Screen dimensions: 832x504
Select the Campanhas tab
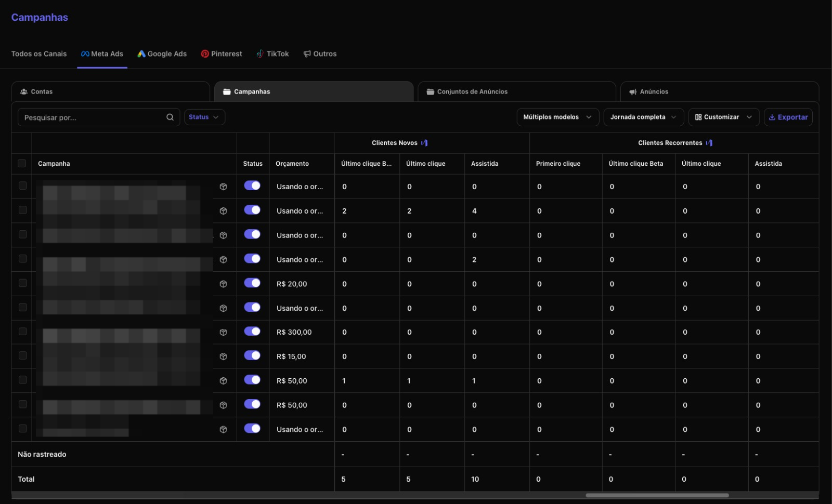314,91
